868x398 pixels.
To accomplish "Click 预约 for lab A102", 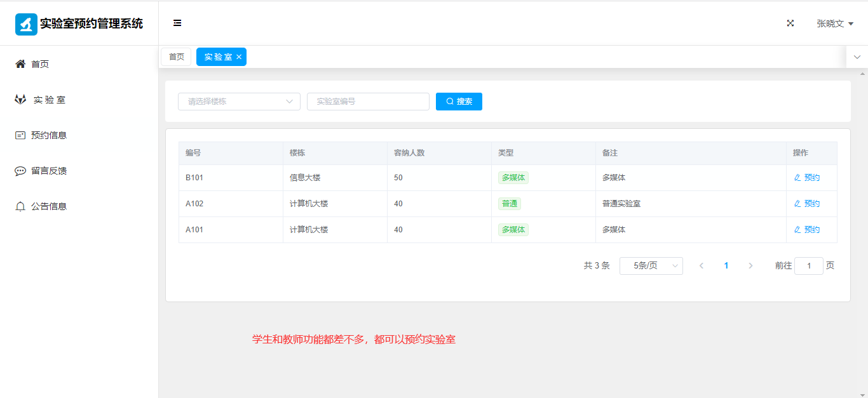I will click(x=807, y=204).
